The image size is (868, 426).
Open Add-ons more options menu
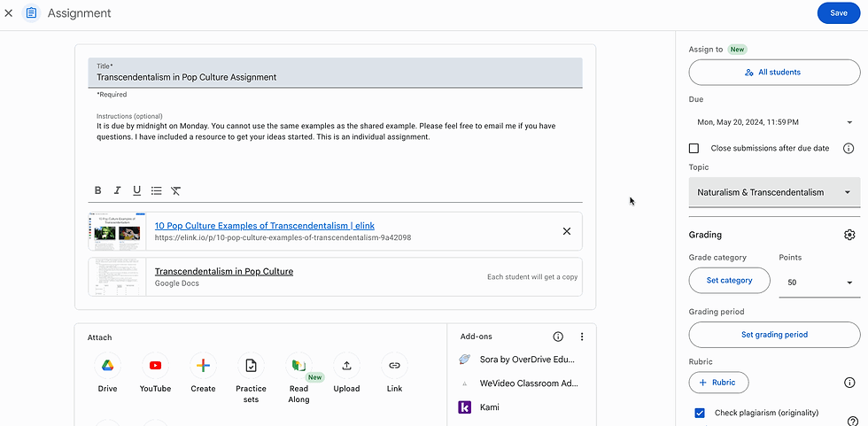[x=582, y=337]
